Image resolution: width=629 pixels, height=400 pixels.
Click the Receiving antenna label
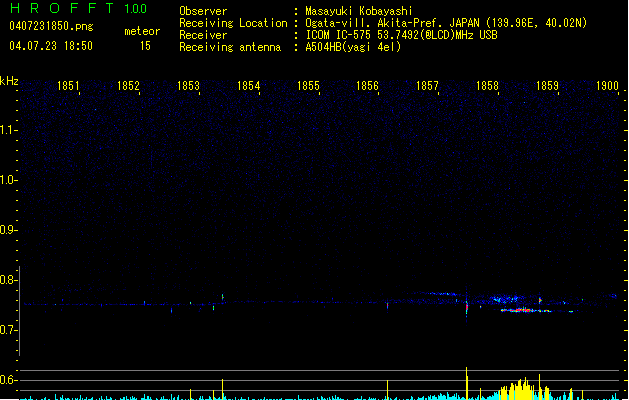click(x=230, y=47)
